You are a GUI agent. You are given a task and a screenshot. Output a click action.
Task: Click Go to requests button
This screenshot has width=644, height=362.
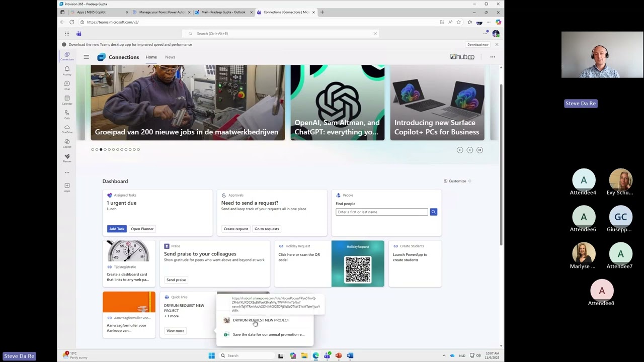click(x=267, y=229)
